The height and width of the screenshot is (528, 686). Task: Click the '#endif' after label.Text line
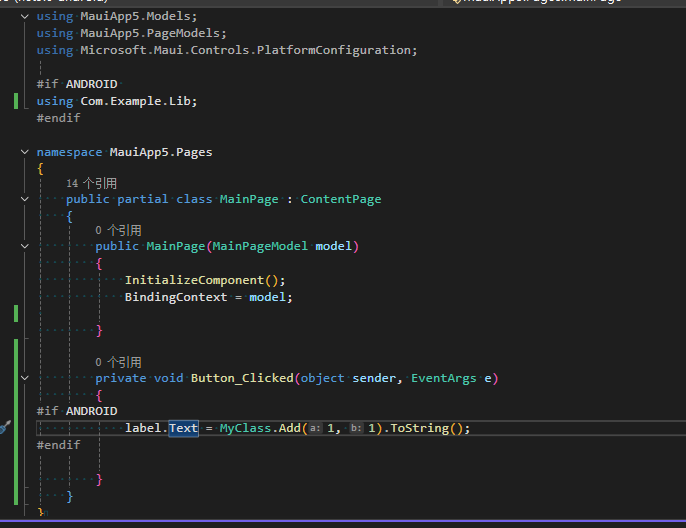point(59,445)
